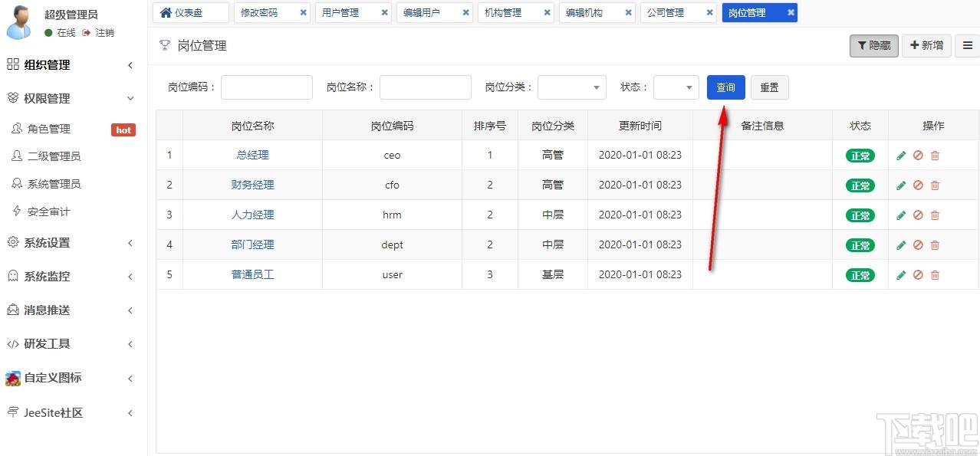Click the 重置 reset button

pos(770,87)
